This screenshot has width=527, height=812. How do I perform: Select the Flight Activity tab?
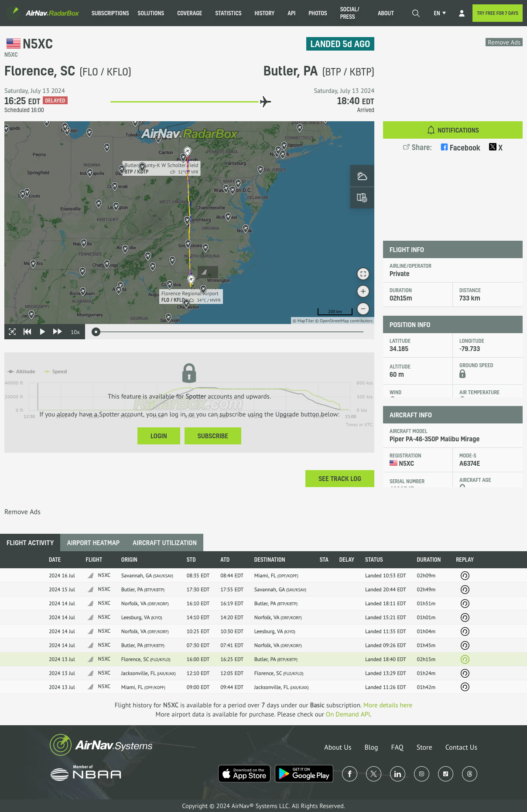pos(30,543)
